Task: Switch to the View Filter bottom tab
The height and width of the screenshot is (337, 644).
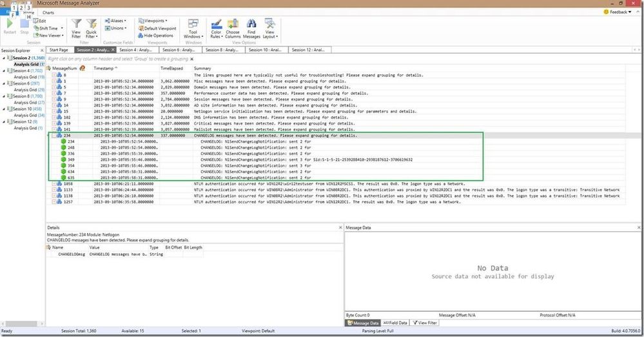Action: point(425,323)
